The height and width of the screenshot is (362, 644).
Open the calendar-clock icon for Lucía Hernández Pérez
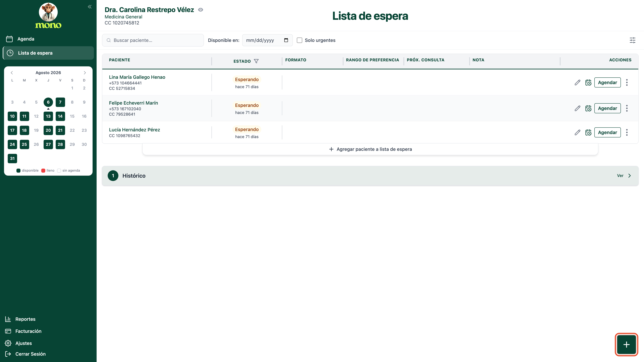coord(588,132)
